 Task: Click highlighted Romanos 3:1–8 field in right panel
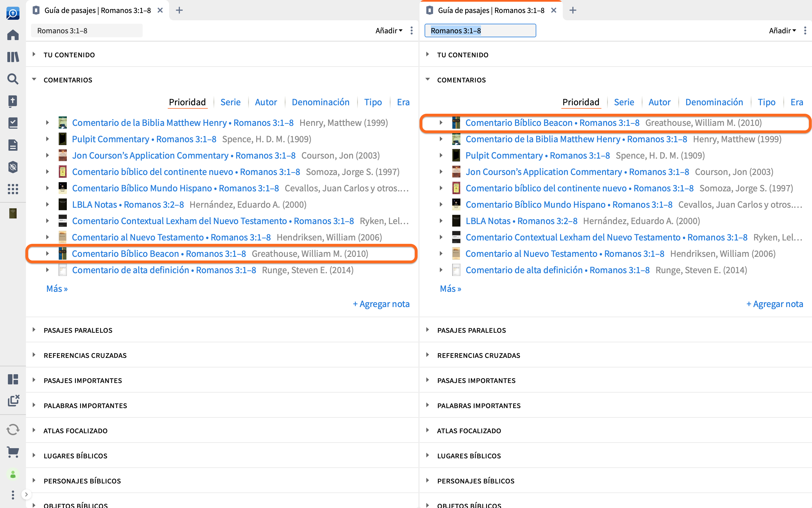pos(480,30)
